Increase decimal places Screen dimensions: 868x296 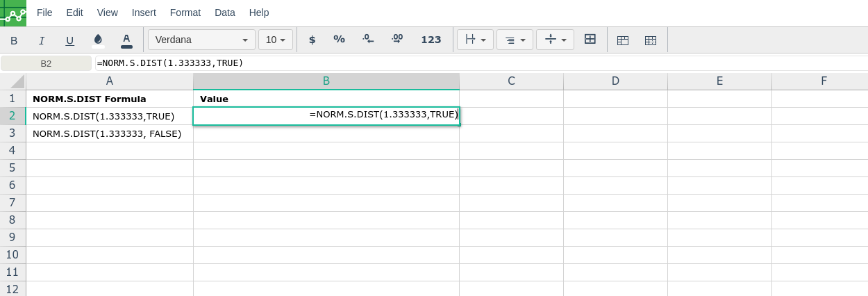tap(397, 40)
